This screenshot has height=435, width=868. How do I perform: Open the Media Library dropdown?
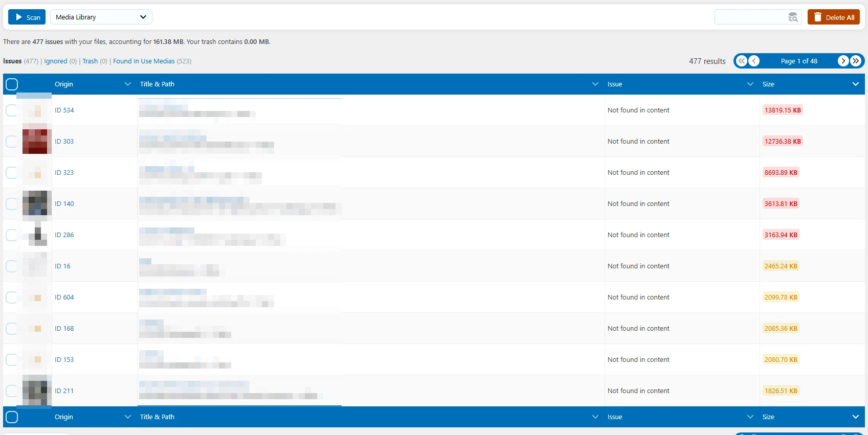click(x=101, y=17)
